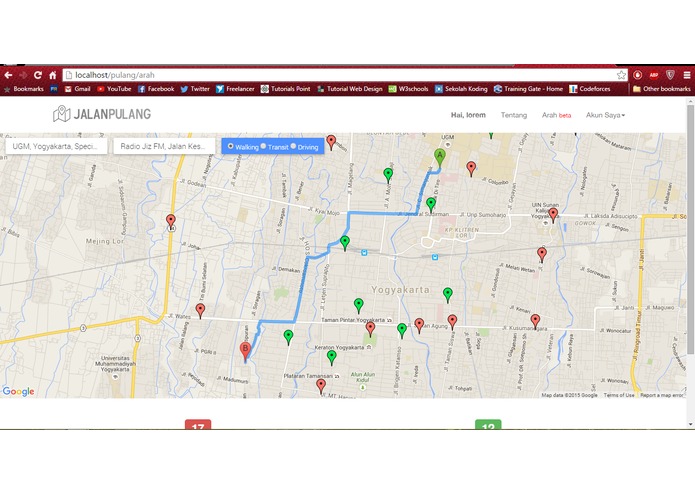Click the red marker near Plataran Tamansari

tap(321, 386)
